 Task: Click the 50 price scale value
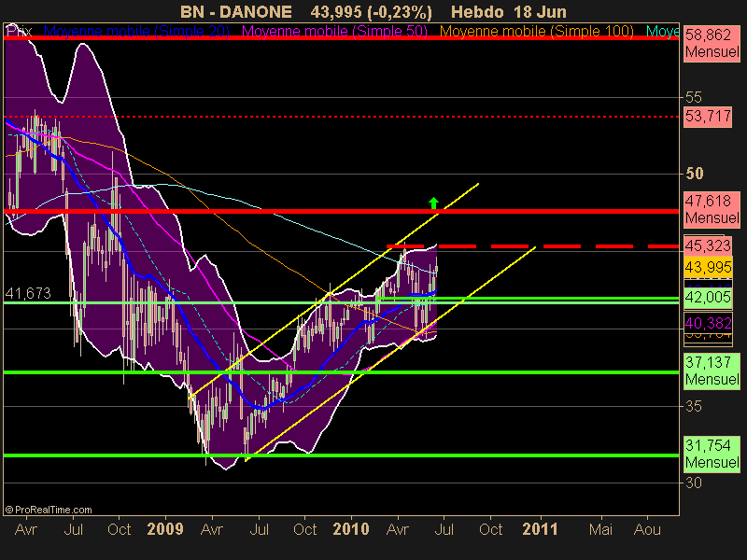(x=694, y=174)
